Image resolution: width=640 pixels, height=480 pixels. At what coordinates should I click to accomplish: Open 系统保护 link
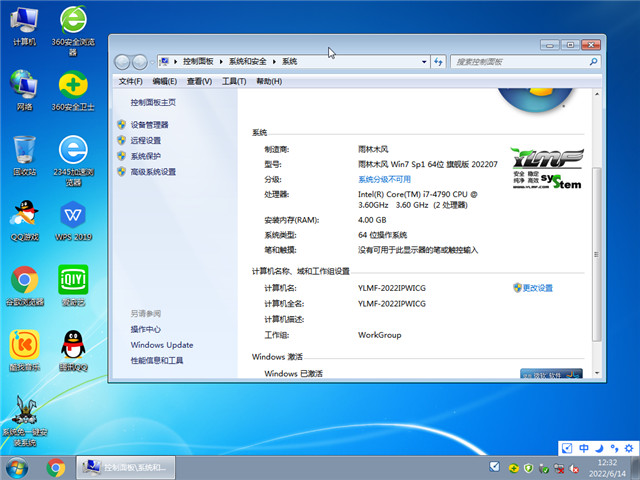pos(145,156)
